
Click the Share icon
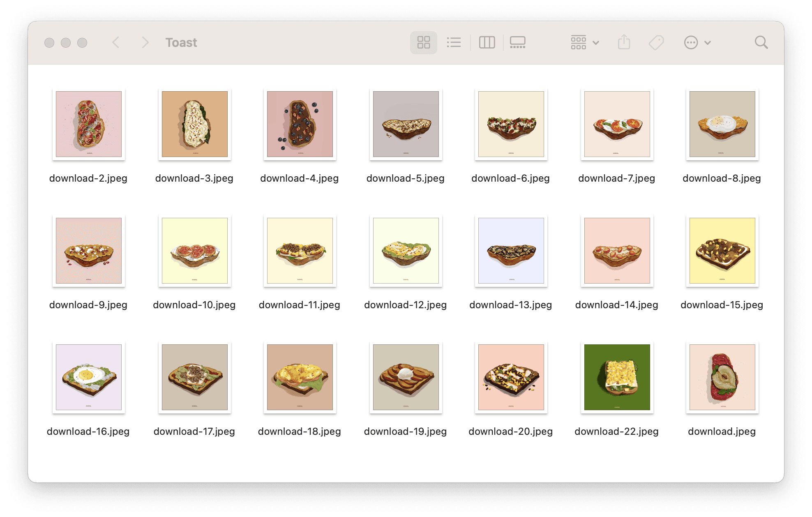(x=624, y=42)
